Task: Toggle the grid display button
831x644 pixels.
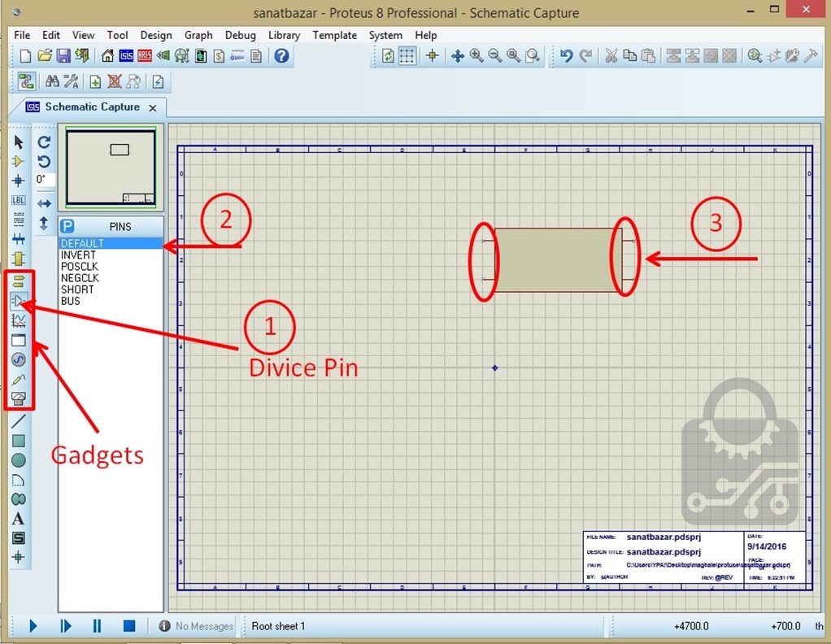Action: click(x=407, y=56)
